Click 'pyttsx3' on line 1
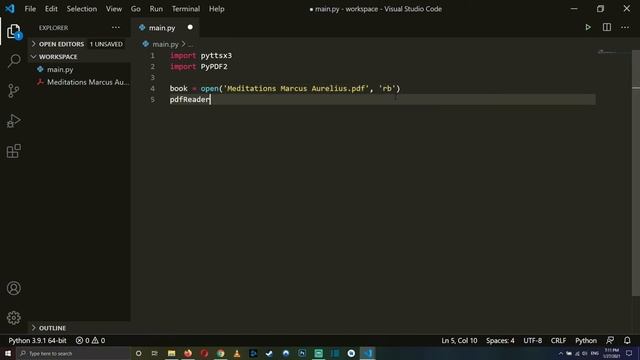The width and height of the screenshot is (640, 360). point(216,55)
